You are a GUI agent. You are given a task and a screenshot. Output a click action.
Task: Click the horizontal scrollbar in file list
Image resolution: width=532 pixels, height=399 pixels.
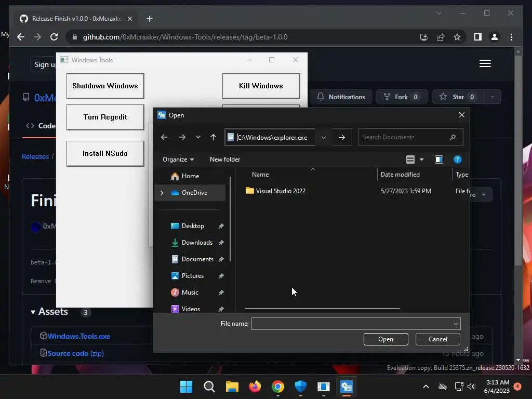coord(322,309)
